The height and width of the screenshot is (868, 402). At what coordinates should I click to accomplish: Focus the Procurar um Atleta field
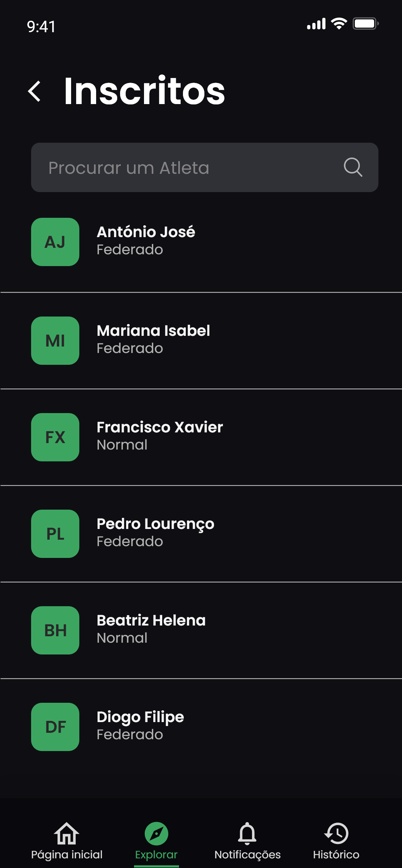pyautogui.click(x=186, y=167)
